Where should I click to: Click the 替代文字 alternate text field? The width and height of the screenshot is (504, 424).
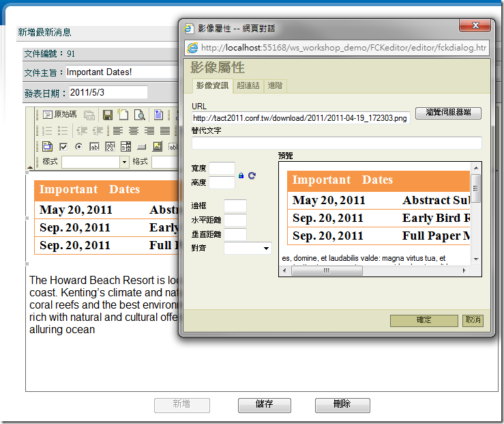[x=336, y=143]
